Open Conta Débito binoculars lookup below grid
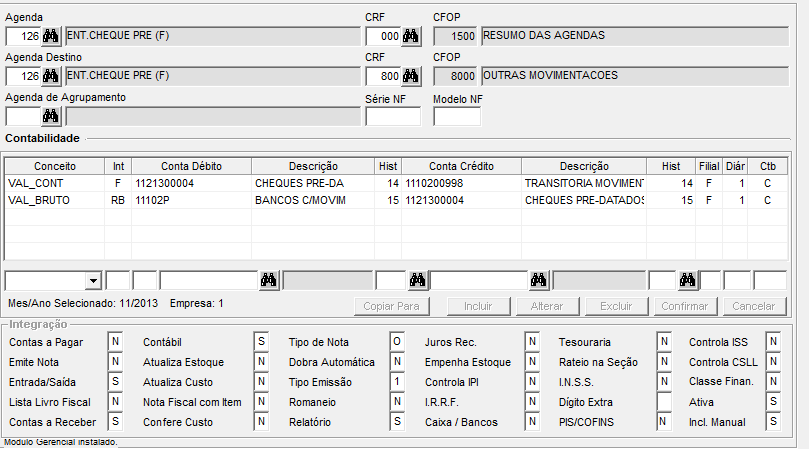Image resolution: width=809 pixels, height=449 pixels. pos(268,281)
